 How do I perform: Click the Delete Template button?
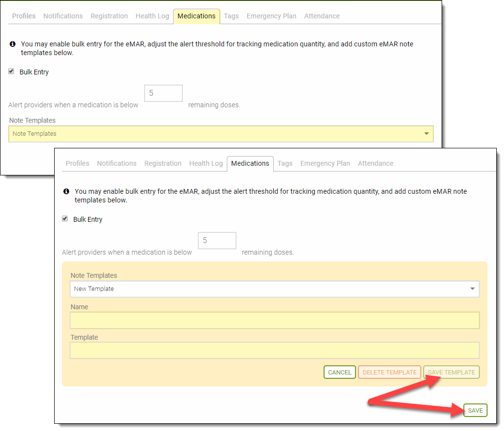389,372
